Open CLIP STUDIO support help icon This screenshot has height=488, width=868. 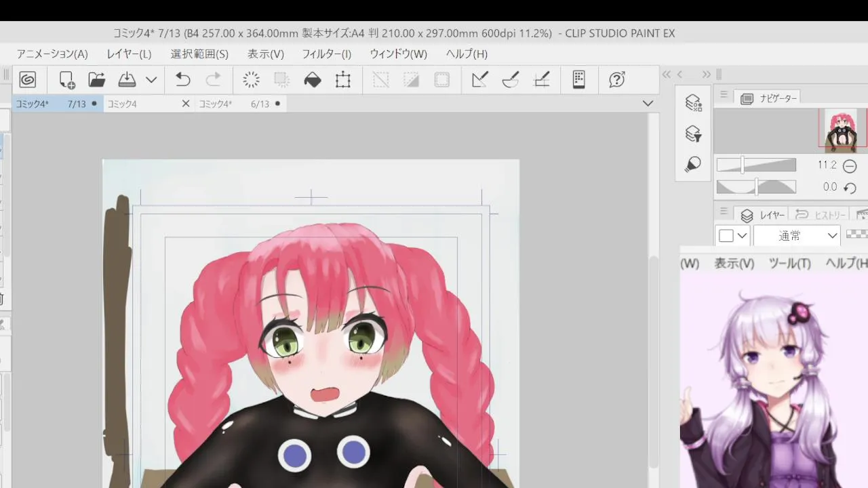[616, 80]
